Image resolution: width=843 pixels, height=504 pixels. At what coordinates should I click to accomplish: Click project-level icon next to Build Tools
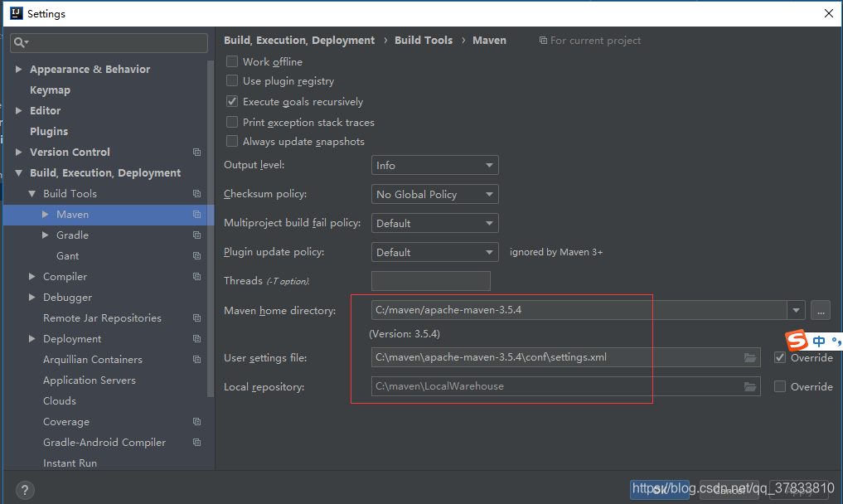[x=196, y=194]
